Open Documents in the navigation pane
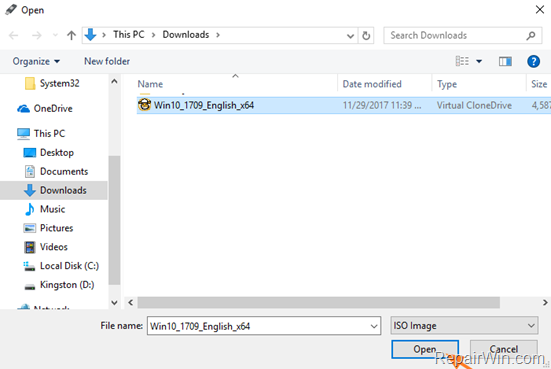The height and width of the screenshot is (369, 551). click(x=56, y=171)
